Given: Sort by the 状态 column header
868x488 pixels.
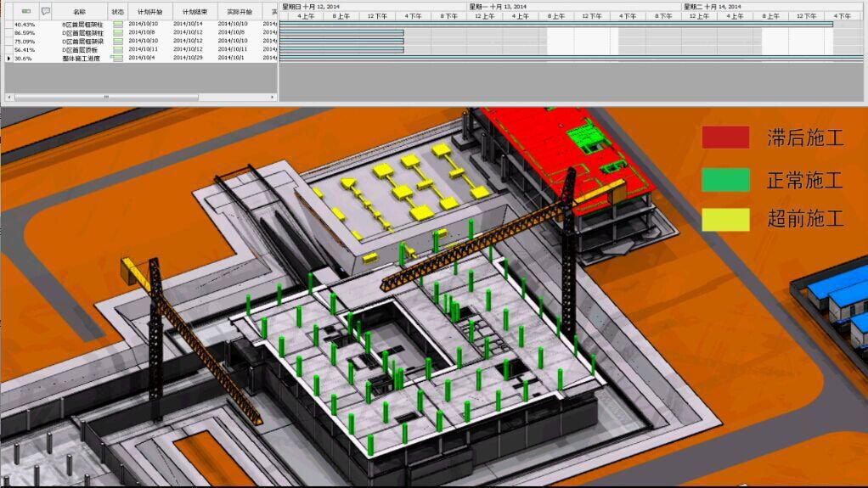Looking at the screenshot, I should coord(118,12).
